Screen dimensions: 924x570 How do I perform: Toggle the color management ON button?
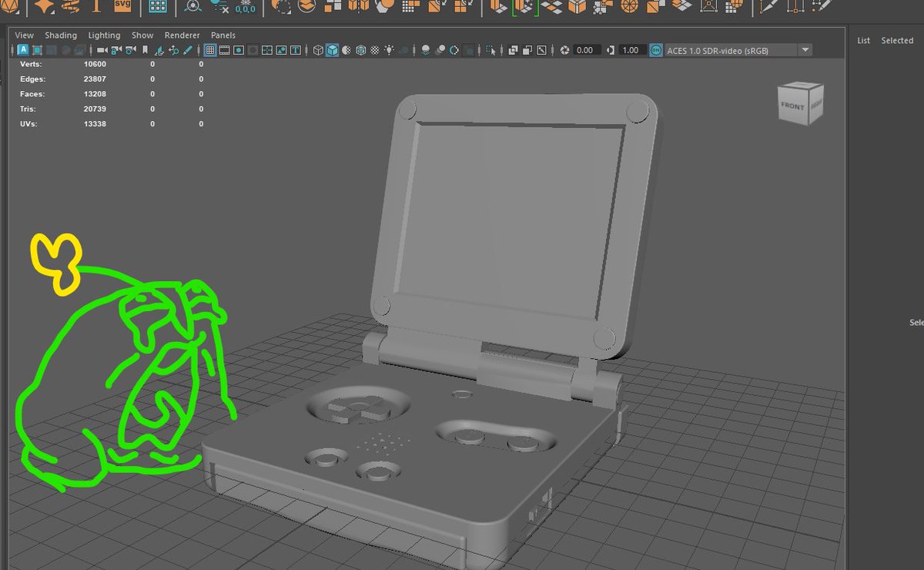point(656,50)
